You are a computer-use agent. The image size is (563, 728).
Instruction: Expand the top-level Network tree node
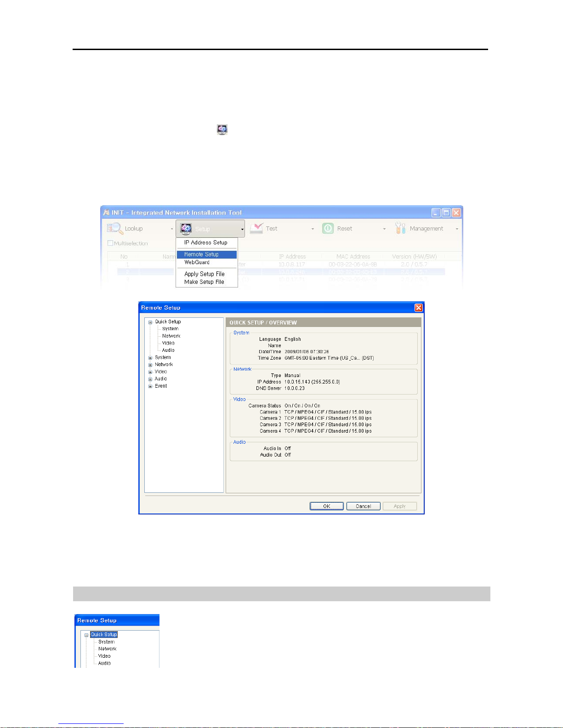(x=150, y=365)
